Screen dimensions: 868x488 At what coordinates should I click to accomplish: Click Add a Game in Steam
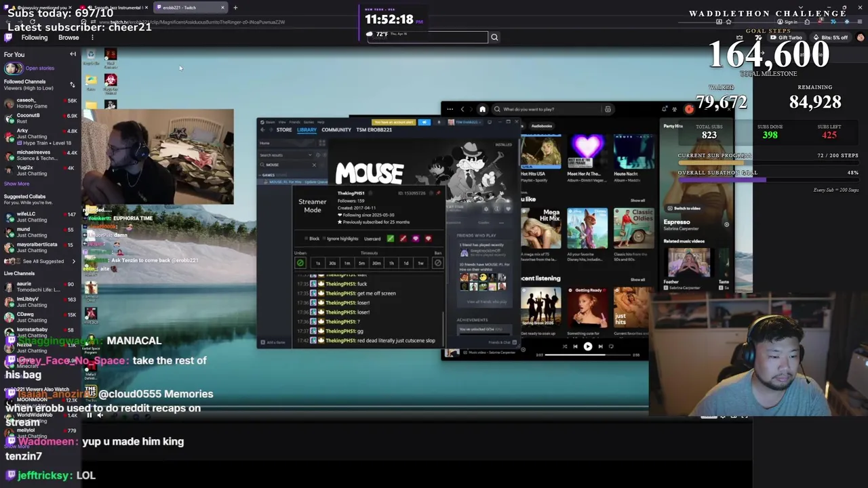273,342
